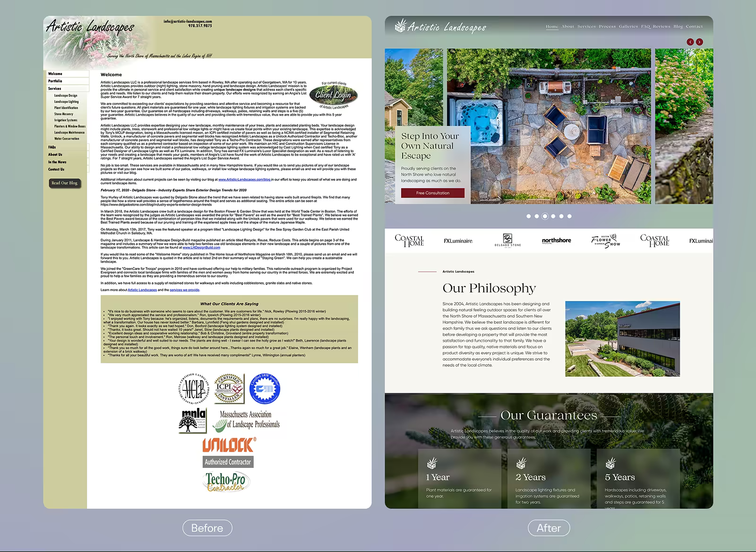Screen dimensions: 756x552
Task: Click the next slide arrow in the carousel
Action: [699, 42]
